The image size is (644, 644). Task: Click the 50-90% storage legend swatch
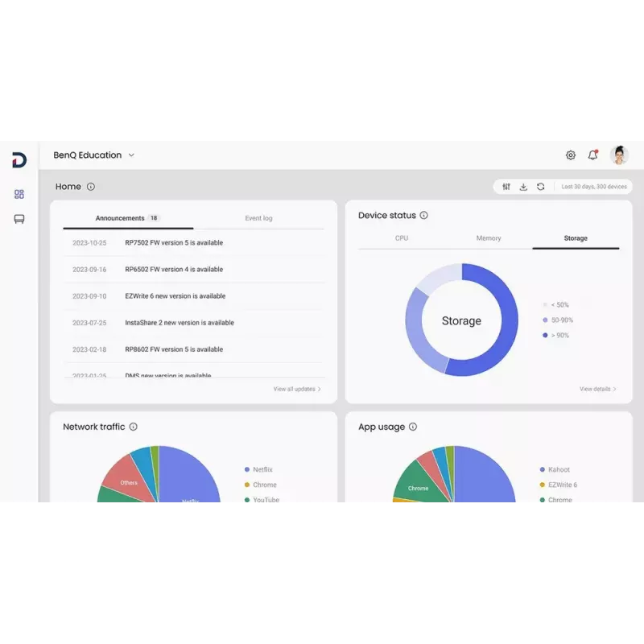point(545,320)
